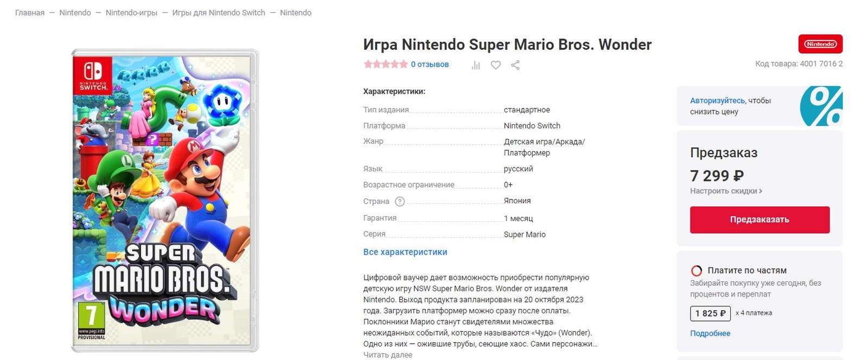
Task: Open the Nintendo brand logo badge
Action: (x=820, y=44)
